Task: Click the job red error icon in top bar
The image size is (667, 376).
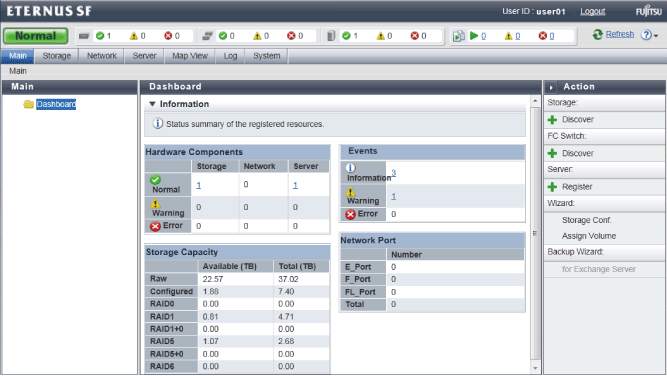Action: click(543, 36)
